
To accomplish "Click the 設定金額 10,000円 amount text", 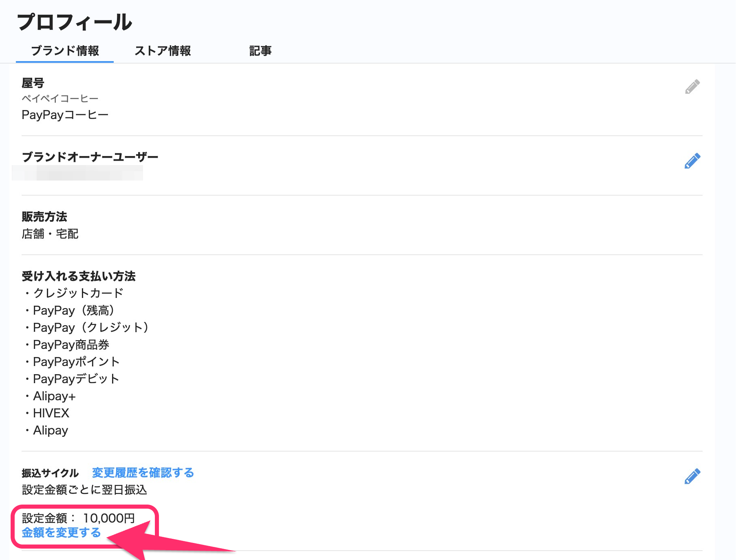I will click(x=78, y=518).
